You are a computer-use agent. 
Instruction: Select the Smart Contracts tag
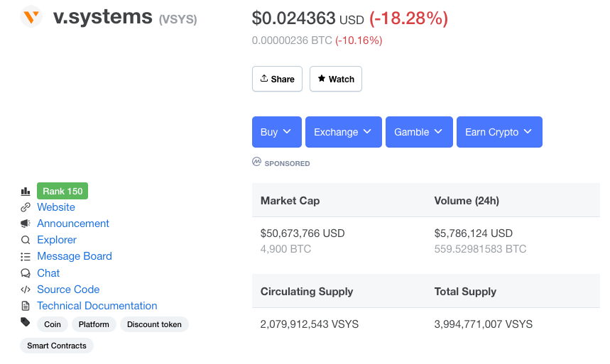57,346
